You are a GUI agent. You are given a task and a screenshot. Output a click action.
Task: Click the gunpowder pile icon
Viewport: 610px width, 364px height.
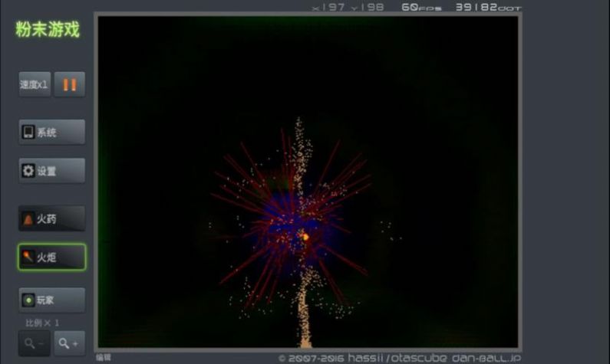tap(28, 219)
